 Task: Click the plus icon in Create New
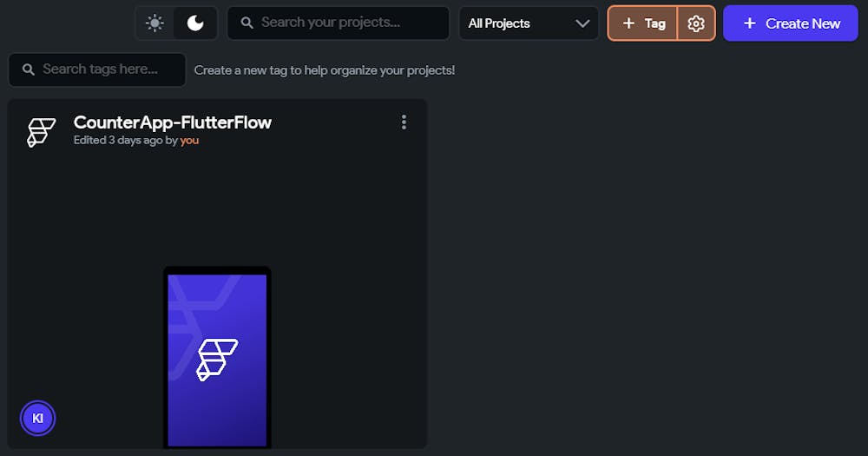[750, 23]
